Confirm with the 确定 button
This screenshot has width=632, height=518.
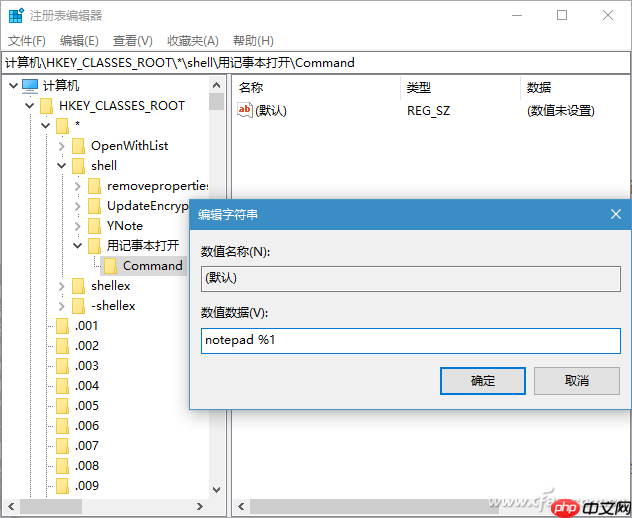pos(483,381)
